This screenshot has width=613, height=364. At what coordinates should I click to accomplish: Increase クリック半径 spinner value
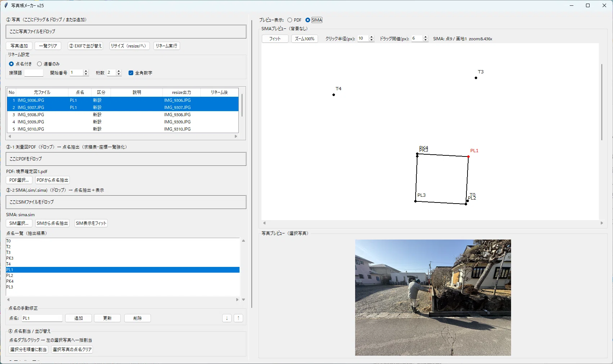click(372, 37)
